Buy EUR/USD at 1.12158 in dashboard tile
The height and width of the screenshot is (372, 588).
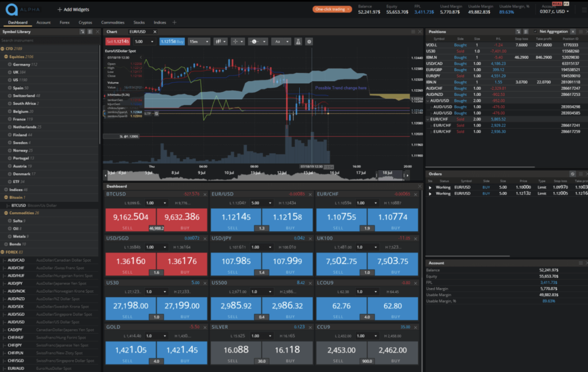tap(288, 220)
